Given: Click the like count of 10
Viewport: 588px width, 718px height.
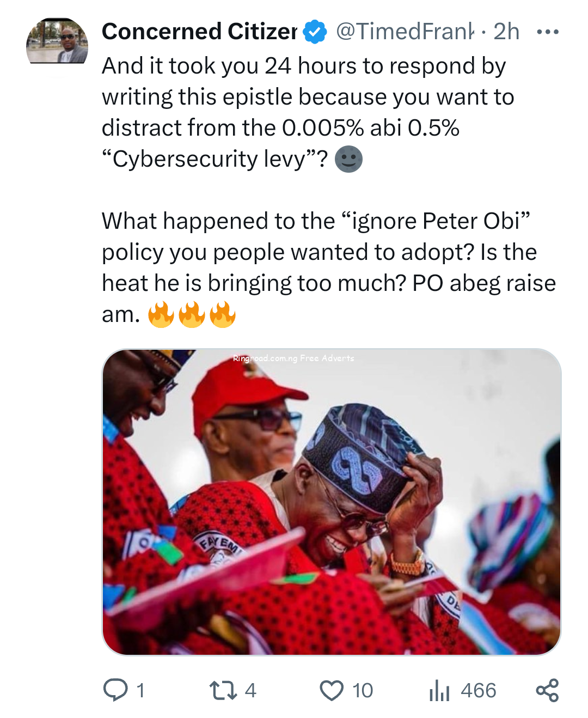Looking at the screenshot, I should (x=362, y=690).
